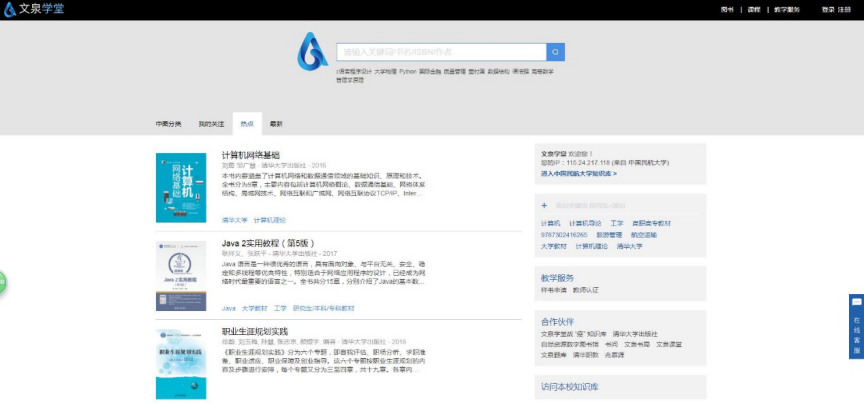
Task: Open the 在线客服 chat widget
Action: 856,324
